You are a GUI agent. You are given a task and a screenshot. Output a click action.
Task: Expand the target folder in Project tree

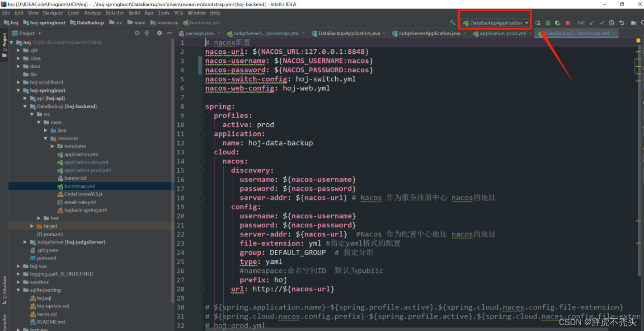click(32, 226)
